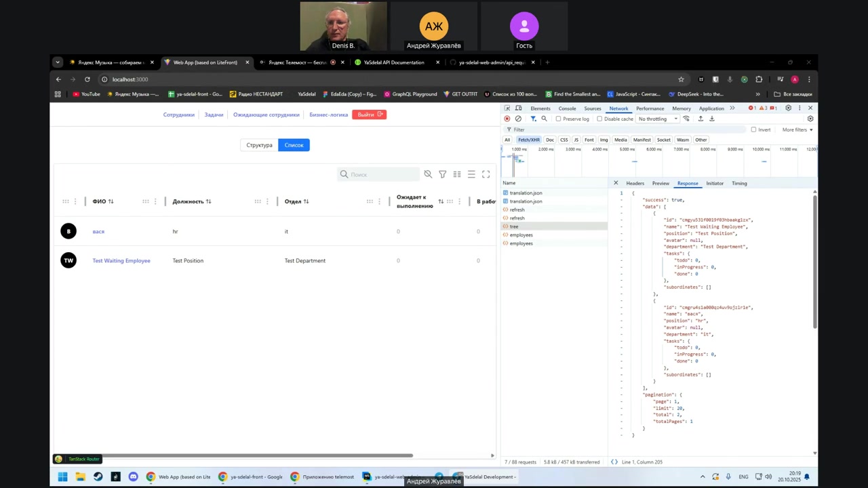
Task: Click the row density toggle icon
Action: [x=471, y=174]
